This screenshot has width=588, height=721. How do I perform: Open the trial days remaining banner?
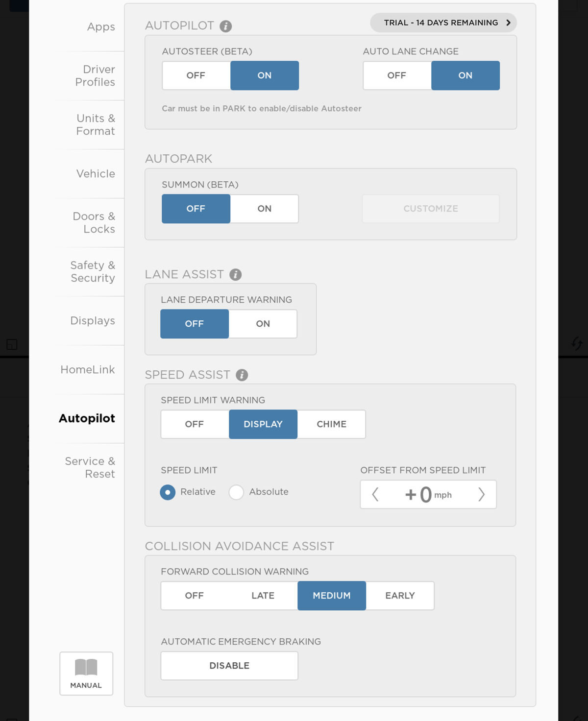tap(443, 23)
